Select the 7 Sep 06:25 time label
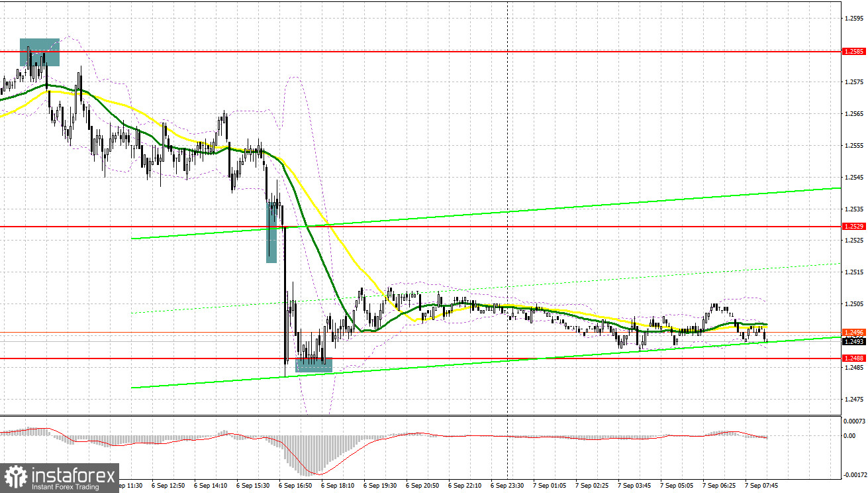868x493 pixels. (x=718, y=485)
